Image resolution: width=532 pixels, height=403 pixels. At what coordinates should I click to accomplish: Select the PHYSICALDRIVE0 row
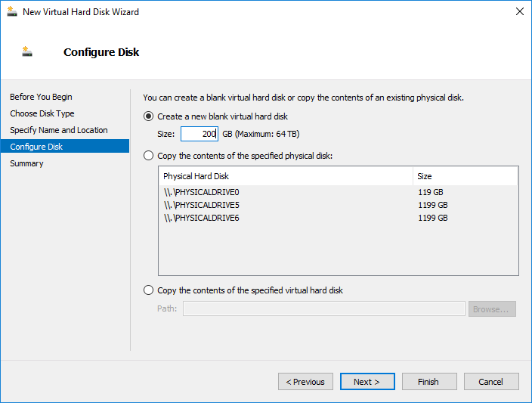(339, 192)
